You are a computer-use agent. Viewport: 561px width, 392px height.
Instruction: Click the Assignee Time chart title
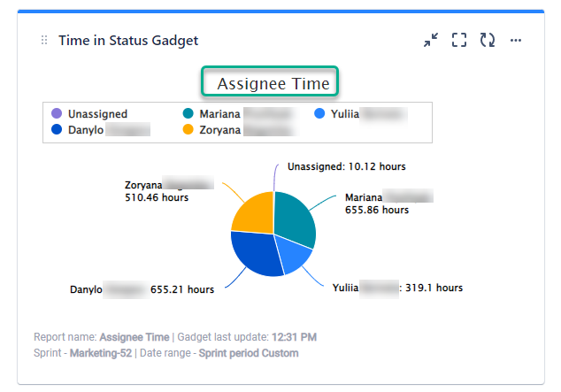click(273, 84)
